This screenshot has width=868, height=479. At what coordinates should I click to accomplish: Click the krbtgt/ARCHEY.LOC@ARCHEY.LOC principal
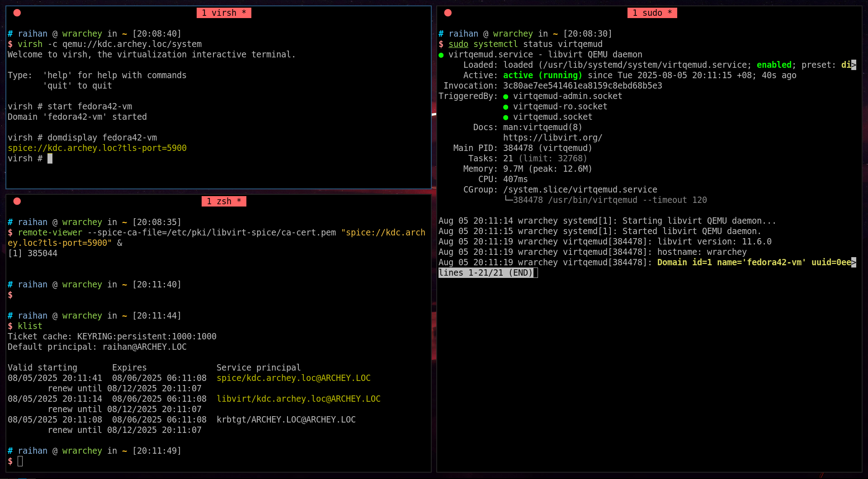[286, 420]
